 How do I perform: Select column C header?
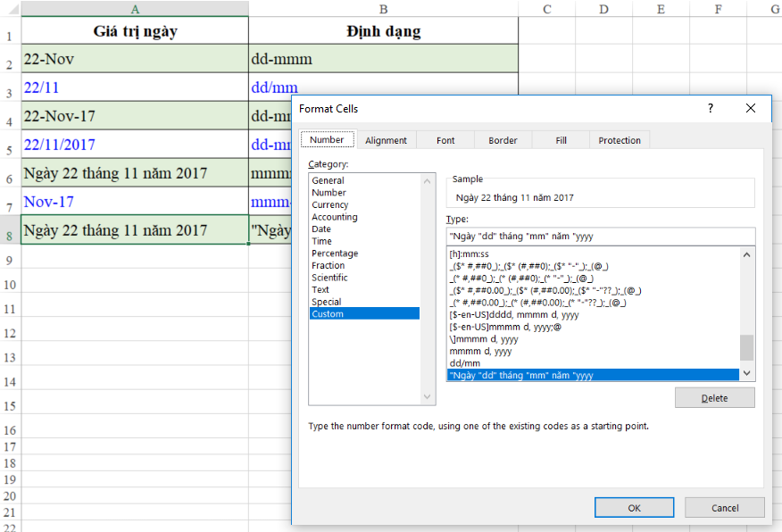click(546, 9)
